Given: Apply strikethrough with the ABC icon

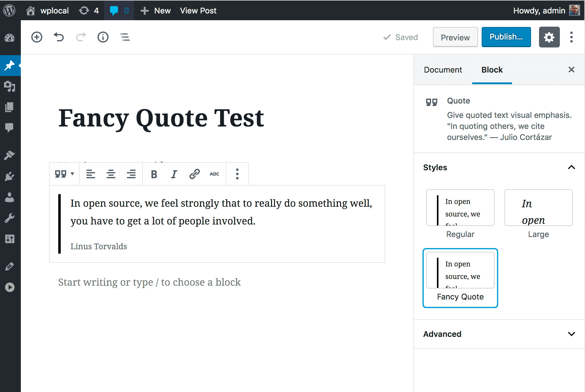Looking at the screenshot, I should (x=214, y=174).
